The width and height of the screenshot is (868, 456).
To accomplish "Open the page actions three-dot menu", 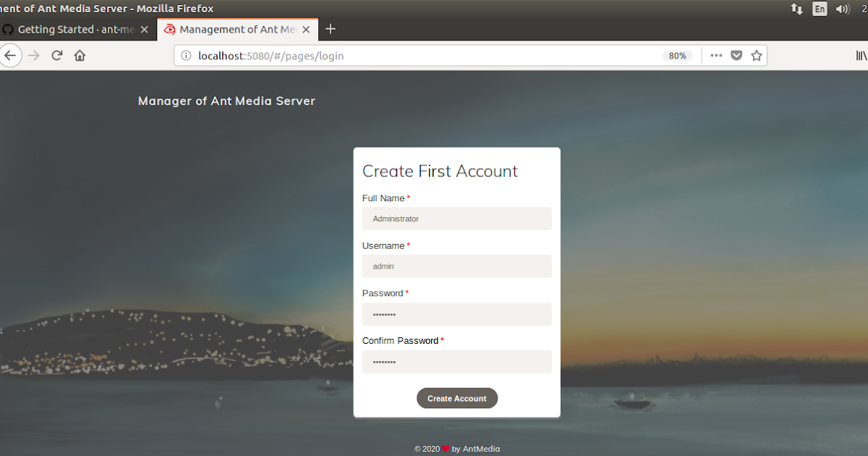I will pyautogui.click(x=716, y=56).
